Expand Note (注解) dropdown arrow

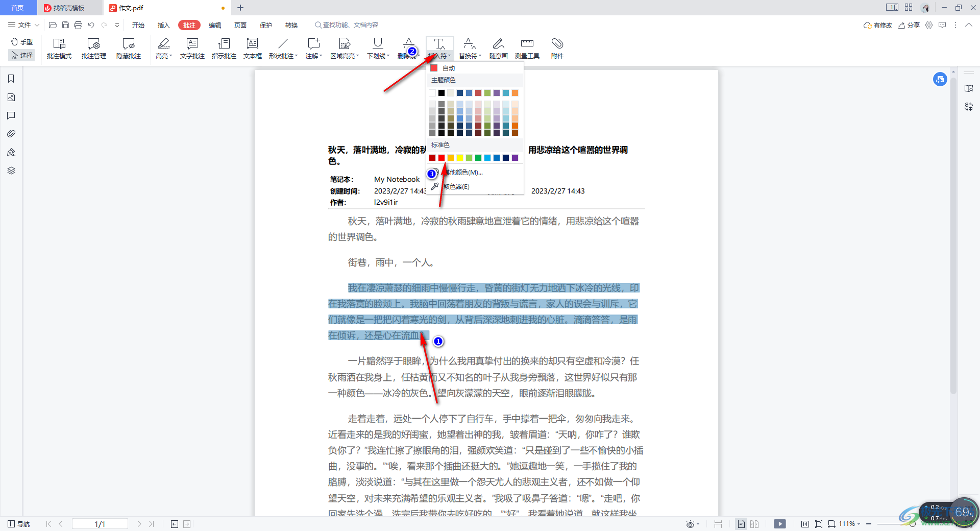[321, 56]
